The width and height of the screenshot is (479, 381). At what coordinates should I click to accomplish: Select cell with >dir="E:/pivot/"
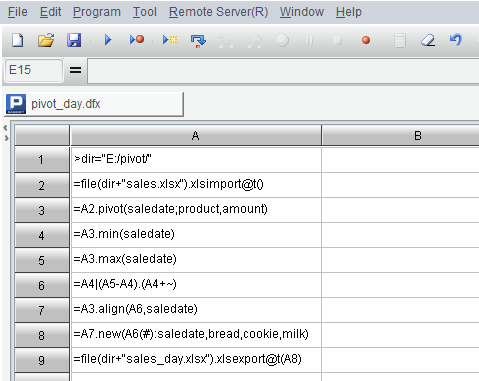tap(196, 160)
